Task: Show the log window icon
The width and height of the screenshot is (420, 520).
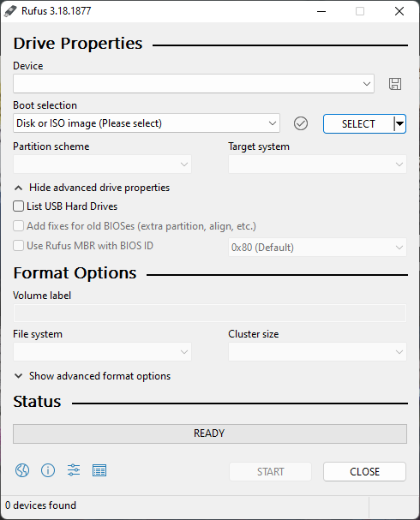Action: [x=99, y=470]
